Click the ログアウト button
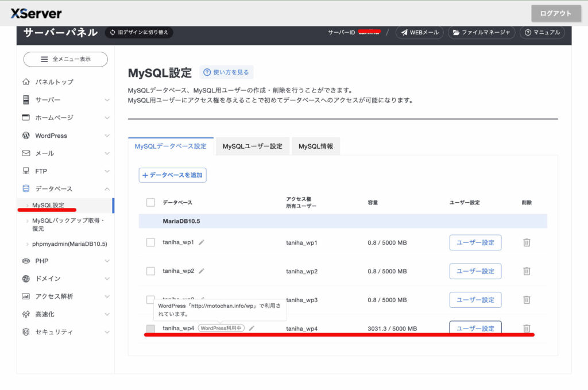 click(556, 14)
